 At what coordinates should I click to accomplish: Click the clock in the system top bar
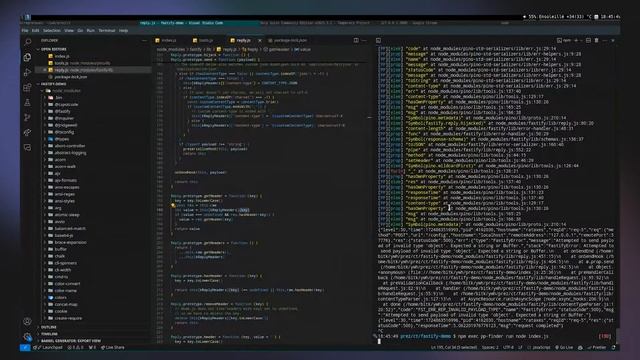click(610, 17)
